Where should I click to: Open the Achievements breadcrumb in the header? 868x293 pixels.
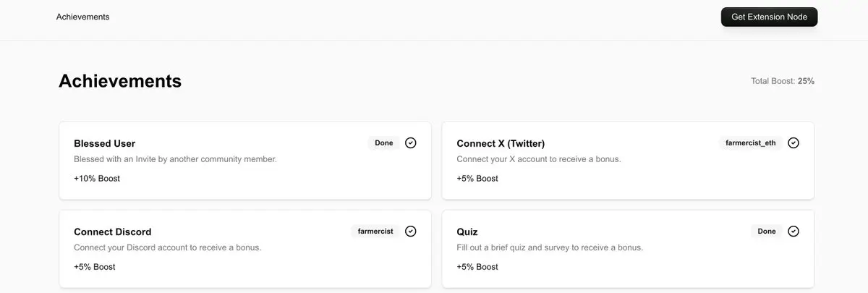(x=83, y=17)
